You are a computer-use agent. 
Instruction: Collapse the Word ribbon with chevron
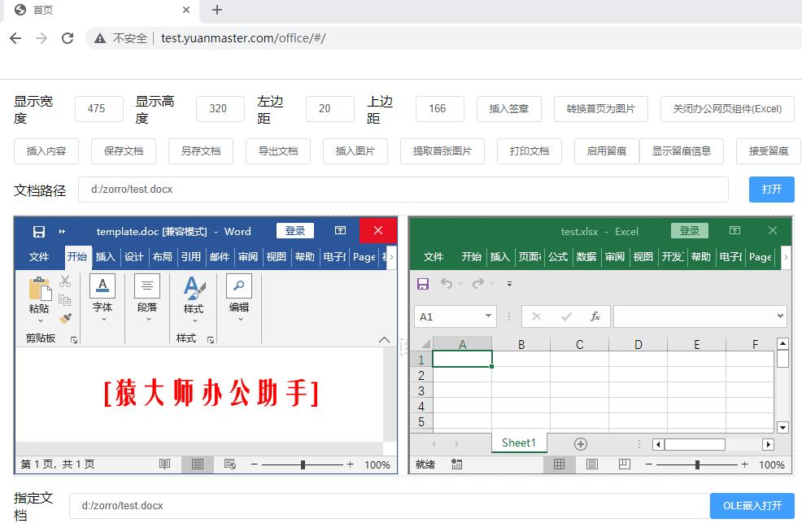tap(384, 340)
